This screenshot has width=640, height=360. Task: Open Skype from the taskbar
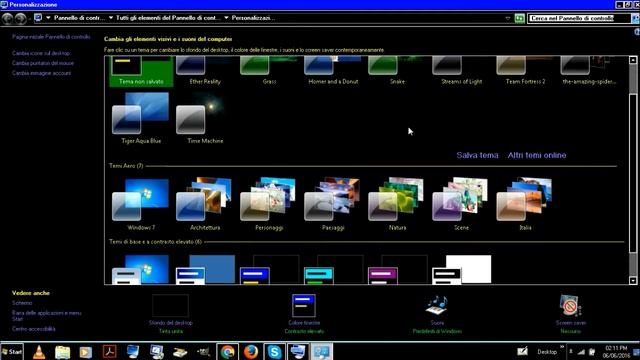pyautogui.click(x=274, y=352)
